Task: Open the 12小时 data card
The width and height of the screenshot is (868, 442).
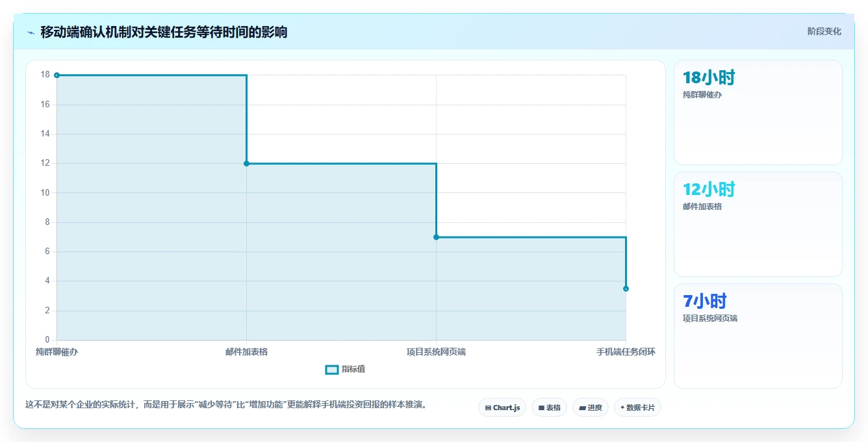Action: [x=758, y=224]
